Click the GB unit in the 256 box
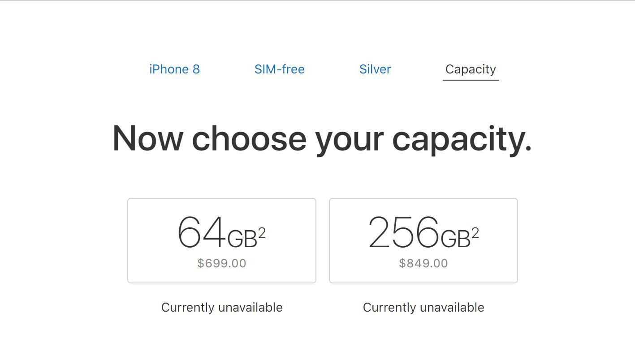The width and height of the screenshot is (635, 364). (x=455, y=239)
